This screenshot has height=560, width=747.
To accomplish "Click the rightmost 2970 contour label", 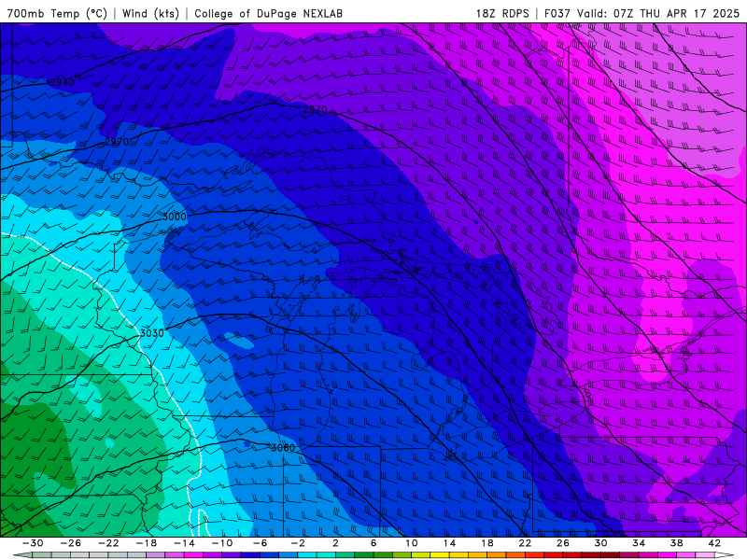I will [x=315, y=109].
